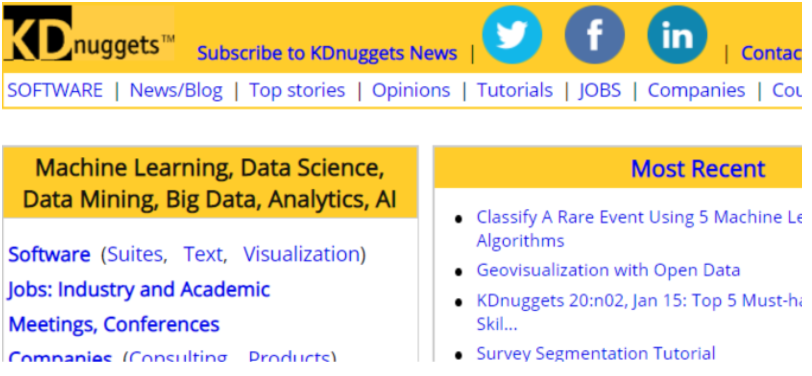This screenshot has width=812, height=376.
Task: Open Geovisualization with Open Data article
Action: [608, 270]
